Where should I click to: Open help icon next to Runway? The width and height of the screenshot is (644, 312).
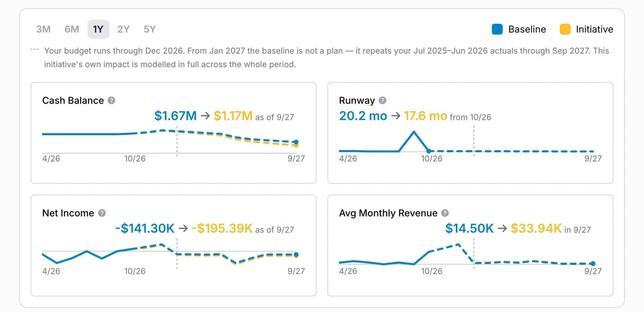382,100
